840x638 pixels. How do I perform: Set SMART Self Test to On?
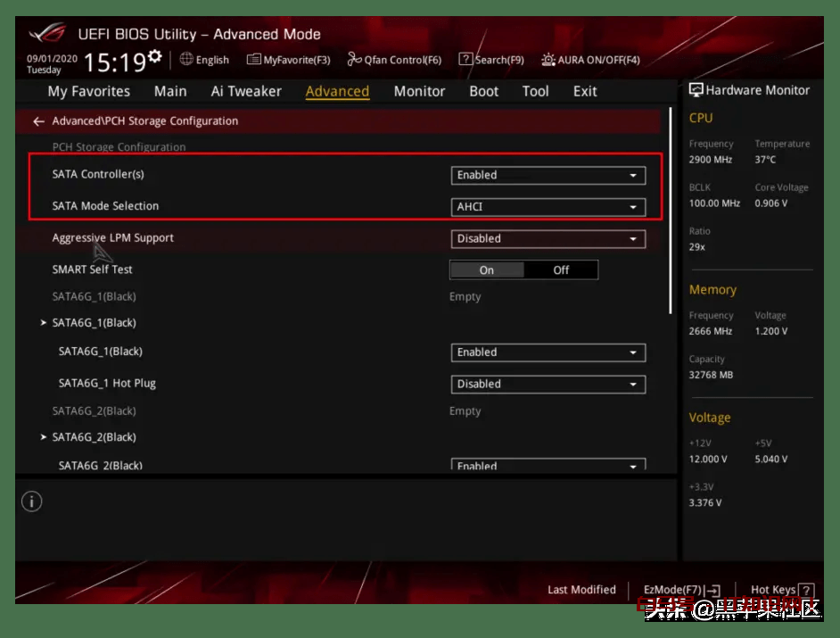click(486, 270)
